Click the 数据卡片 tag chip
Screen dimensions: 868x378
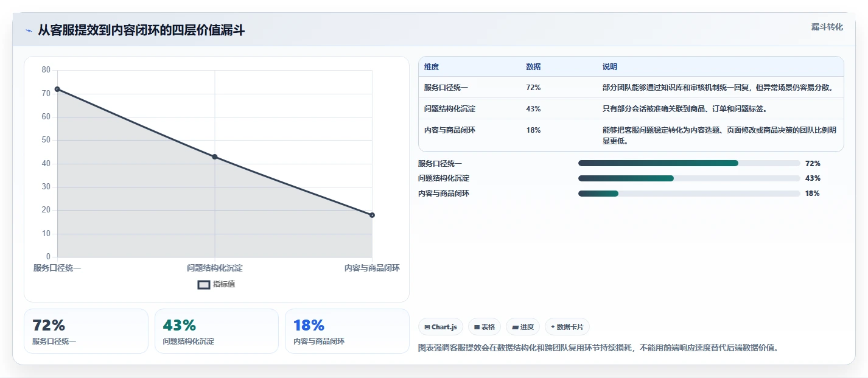[x=567, y=327]
